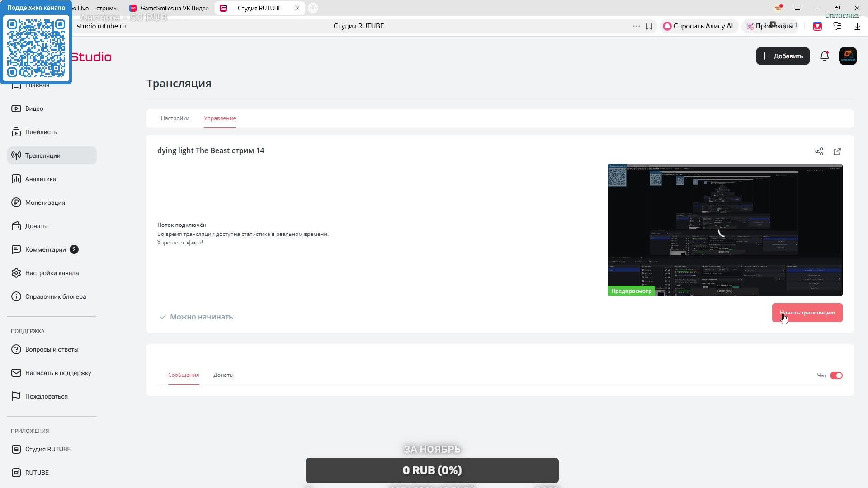Open the notifications bell

click(824, 56)
